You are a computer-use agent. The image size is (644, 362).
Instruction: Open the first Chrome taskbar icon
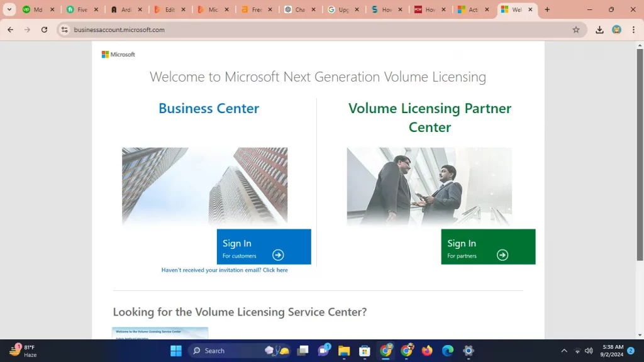pyautogui.click(x=386, y=351)
